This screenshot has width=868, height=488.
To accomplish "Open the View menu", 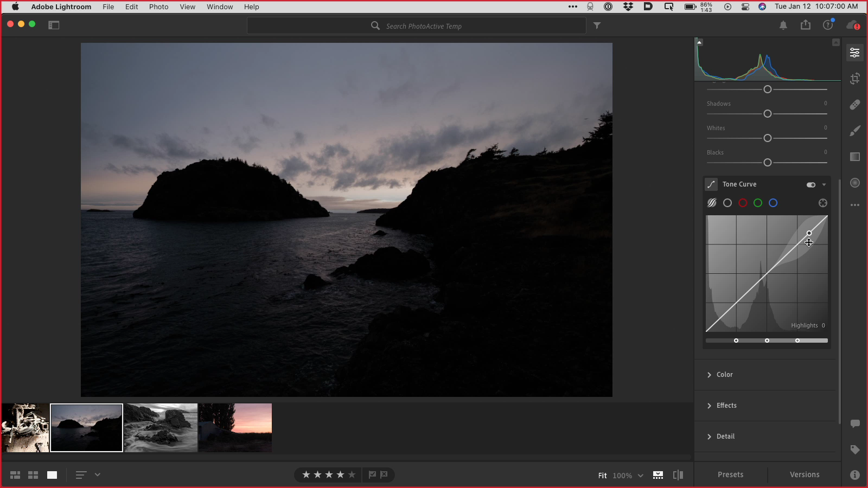I will (x=188, y=7).
